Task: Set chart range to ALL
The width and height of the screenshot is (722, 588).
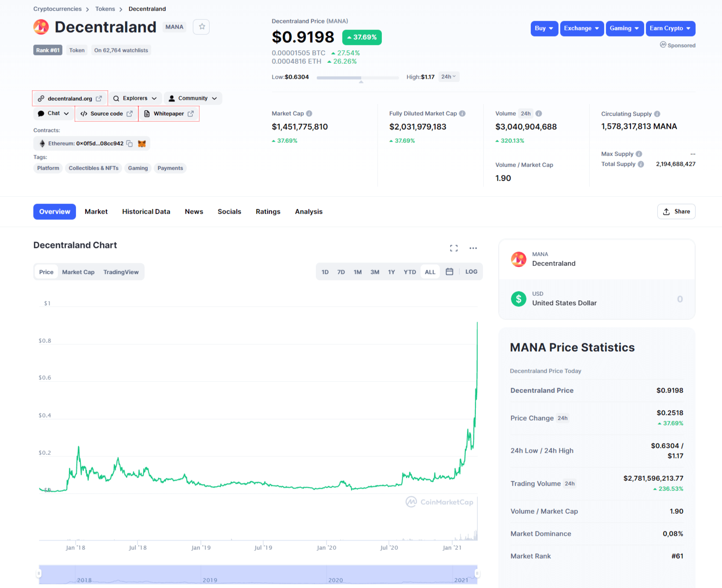Action: click(430, 272)
